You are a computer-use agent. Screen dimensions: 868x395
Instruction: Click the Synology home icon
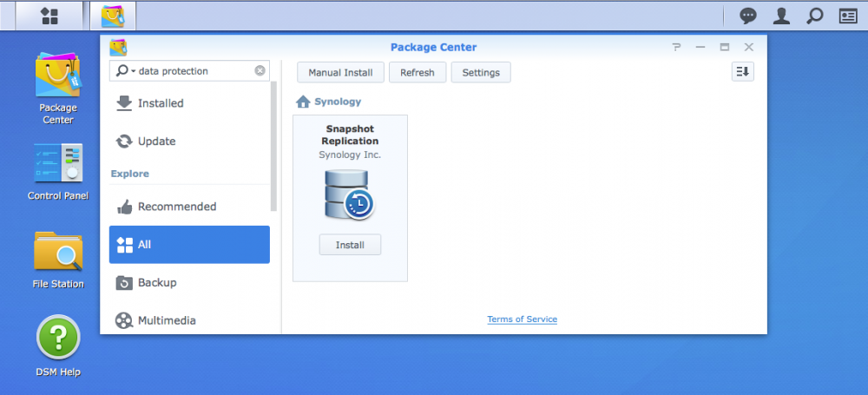coord(303,102)
